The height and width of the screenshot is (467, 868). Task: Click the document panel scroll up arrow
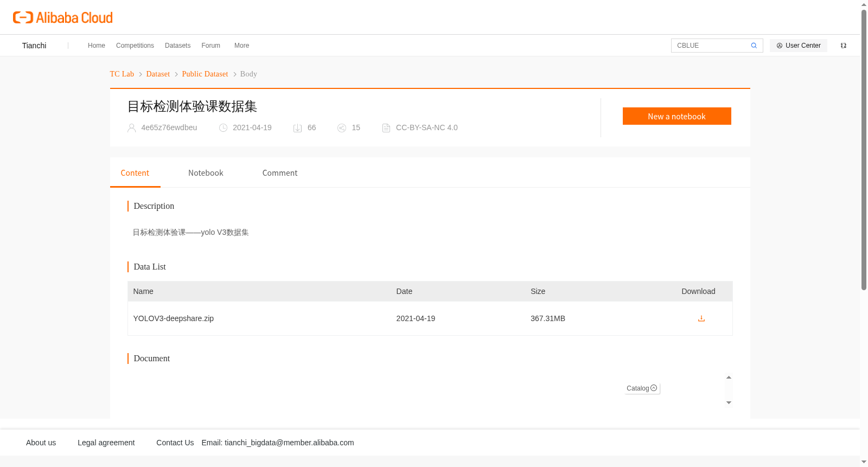[729, 378]
